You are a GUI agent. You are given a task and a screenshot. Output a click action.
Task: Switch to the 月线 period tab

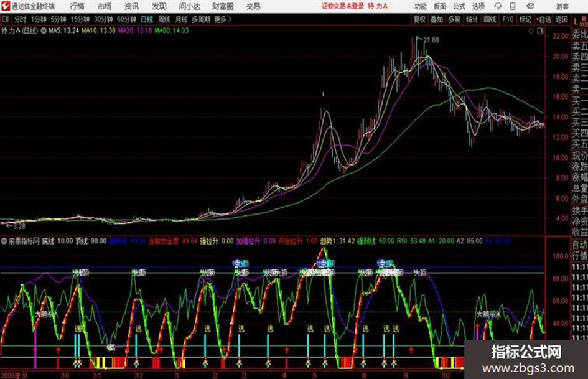click(x=182, y=19)
